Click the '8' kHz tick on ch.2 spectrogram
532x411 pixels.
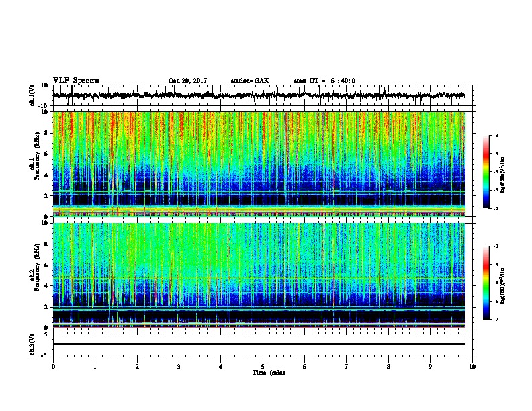click(x=46, y=244)
